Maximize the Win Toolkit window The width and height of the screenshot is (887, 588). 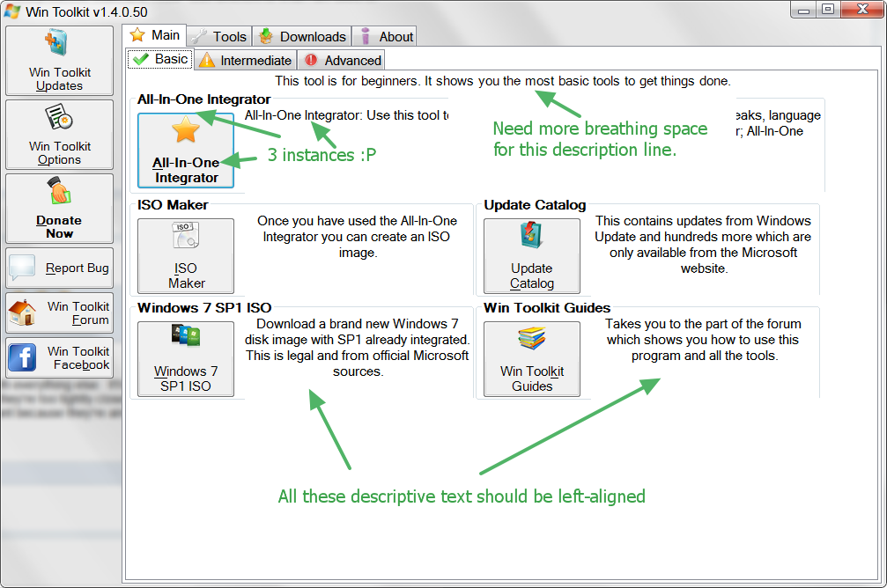(x=828, y=10)
